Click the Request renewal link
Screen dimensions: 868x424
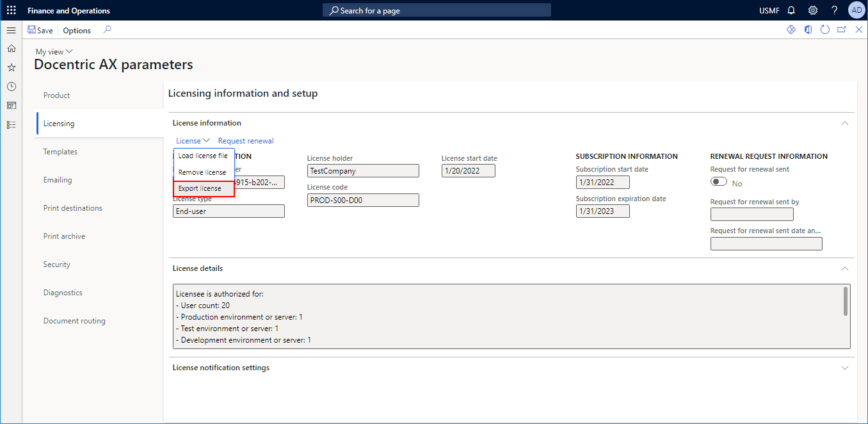point(246,141)
